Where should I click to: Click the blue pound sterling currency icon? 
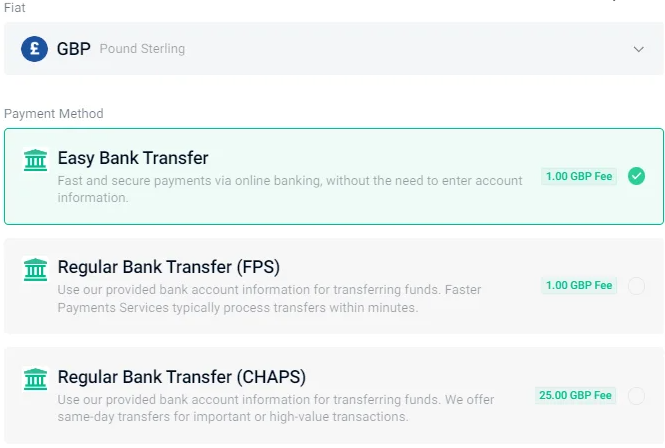pyautogui.click(x=34, y=49)
